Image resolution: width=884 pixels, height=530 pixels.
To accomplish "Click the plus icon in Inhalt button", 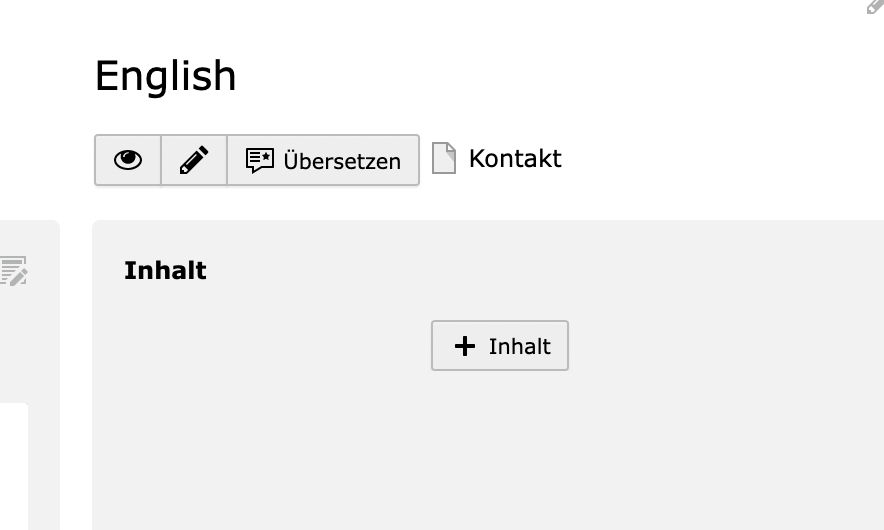I will (x=465, y=346).
